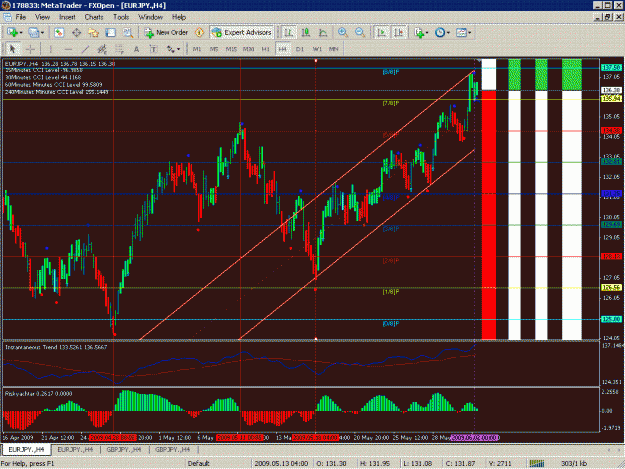Switch chart to Bar Chart mode

[x=289, y=33]
